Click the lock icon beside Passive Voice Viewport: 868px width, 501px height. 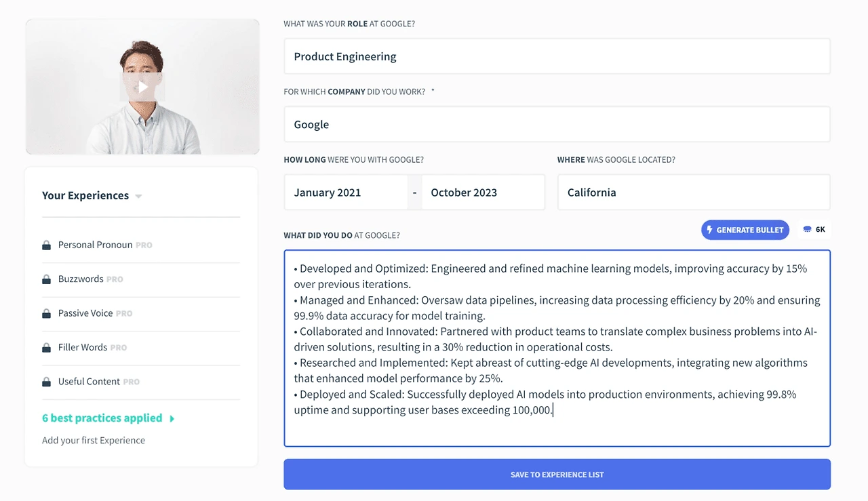click(x=46, y=313)
